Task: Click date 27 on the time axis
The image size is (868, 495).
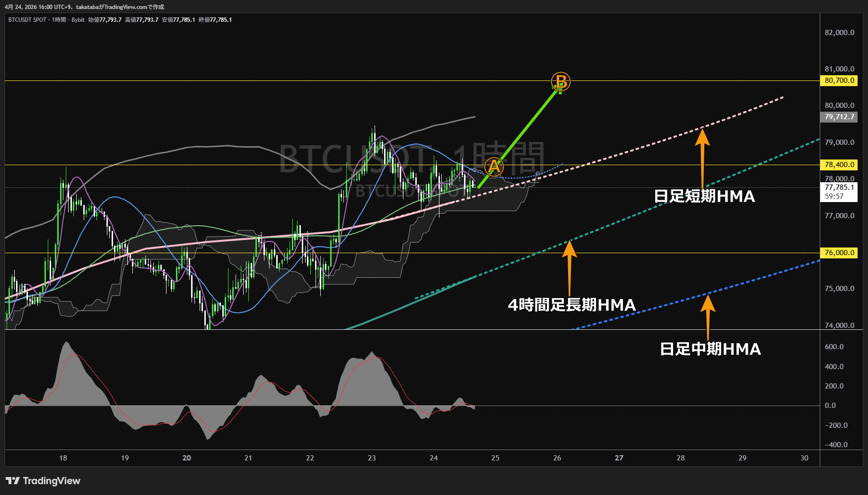Action: pyautogui.click(x=619, y=458)
